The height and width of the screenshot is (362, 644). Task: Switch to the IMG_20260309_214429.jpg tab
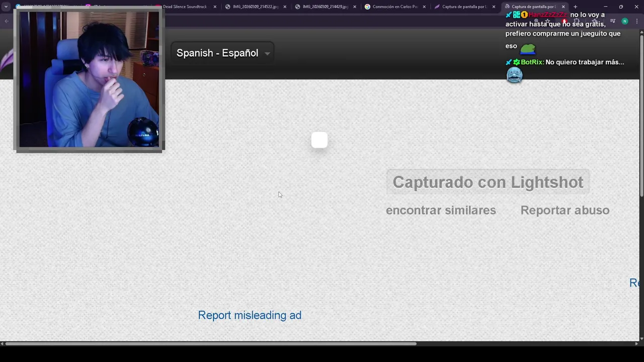pyautogui.click(x=325, y=7)
